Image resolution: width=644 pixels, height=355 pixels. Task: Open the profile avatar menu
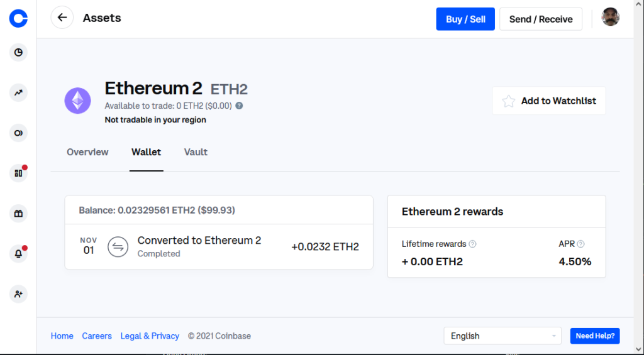pyautogui.click(x=611, y=17)
